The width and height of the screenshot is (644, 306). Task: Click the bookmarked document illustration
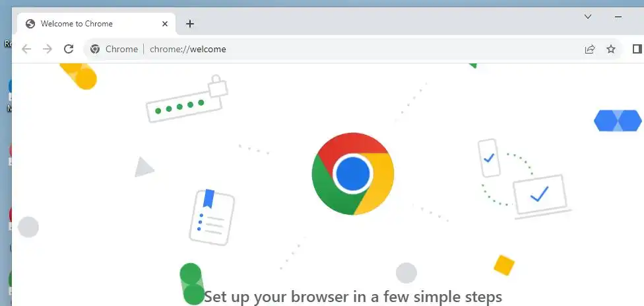pyautogui.click(x=212, y=217)
